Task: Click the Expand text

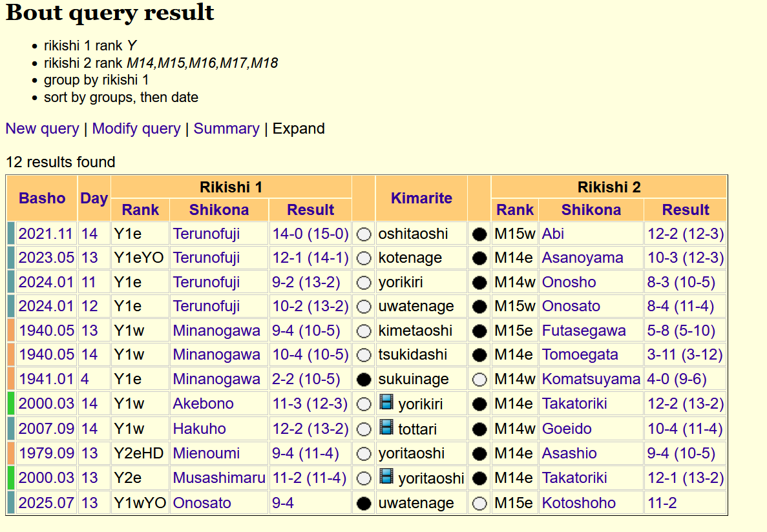Action: point(299,128)
